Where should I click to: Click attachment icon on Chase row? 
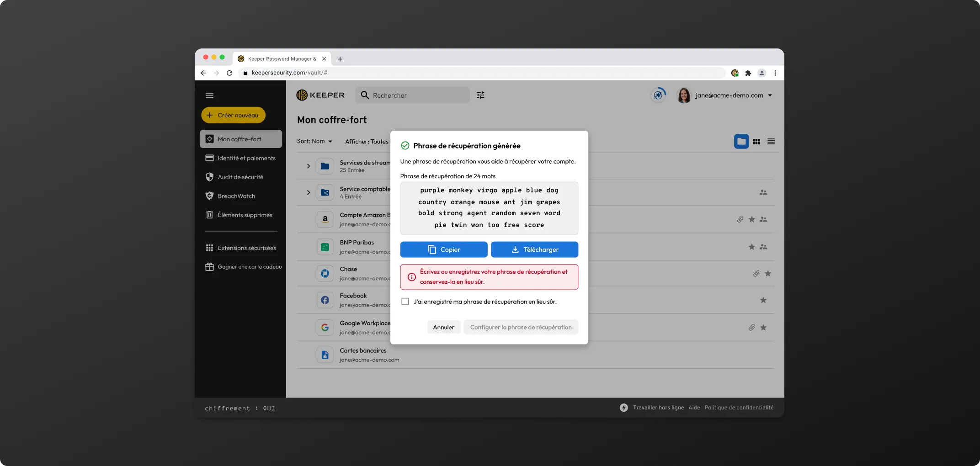tap(756, 273)
